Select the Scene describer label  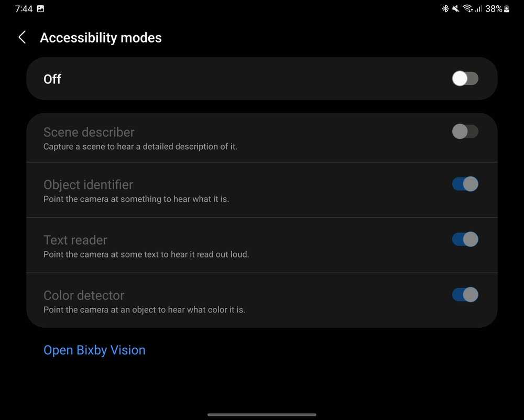pos(89,132)
